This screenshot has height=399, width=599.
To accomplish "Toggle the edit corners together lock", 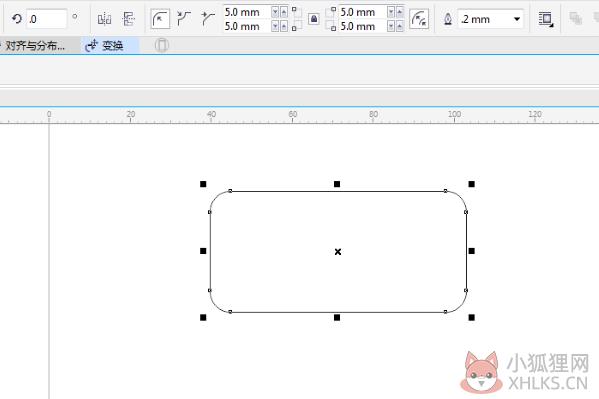I will pos(314,19).
